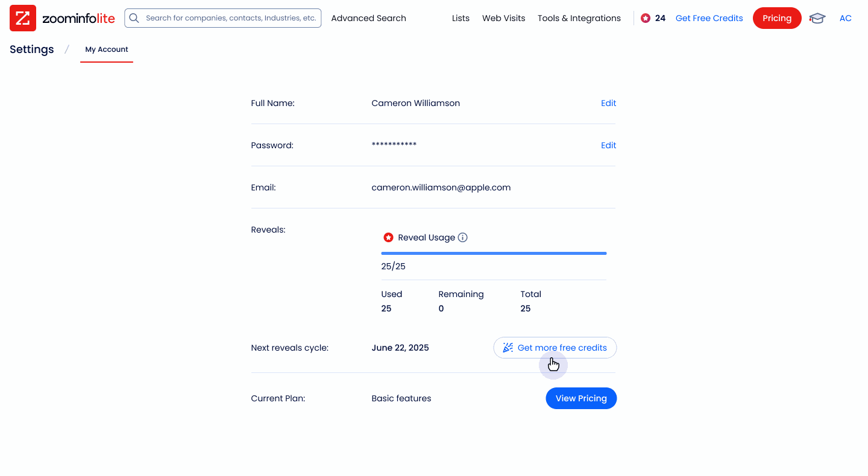The height and width of the screenshot is (476, 868).
Task: Click the red Pricing button
Action: pyautogui.click(x=777, y=18)
